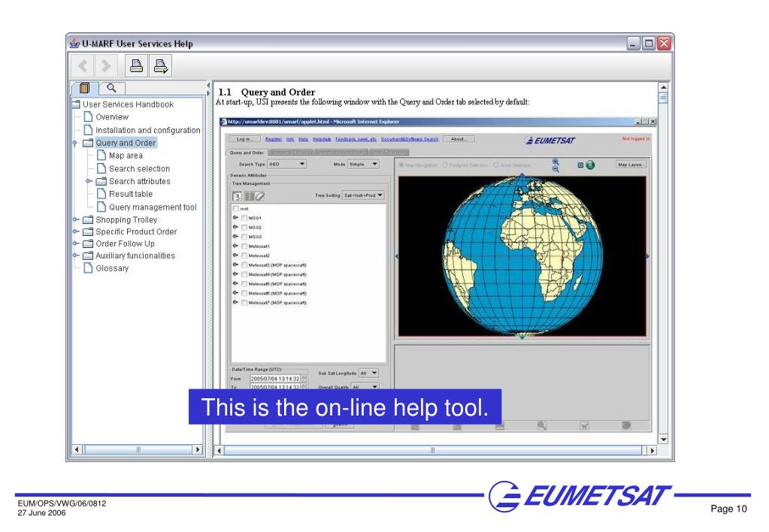Viewport: 769px width, 532px height.
Task: Click the Map Layers button
Action: (631, 165)
